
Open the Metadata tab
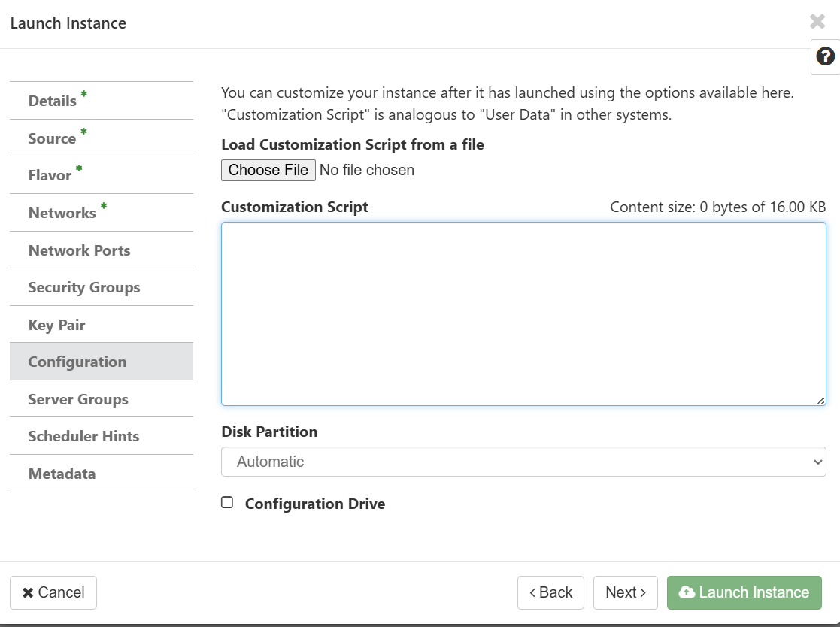pyautogui.click(x=62, y=474)
